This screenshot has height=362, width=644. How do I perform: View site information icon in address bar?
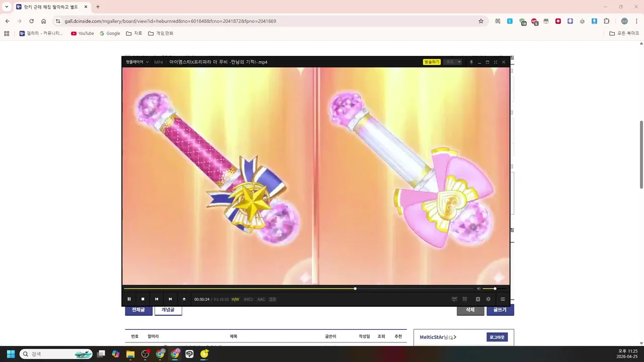pos(58,21)
